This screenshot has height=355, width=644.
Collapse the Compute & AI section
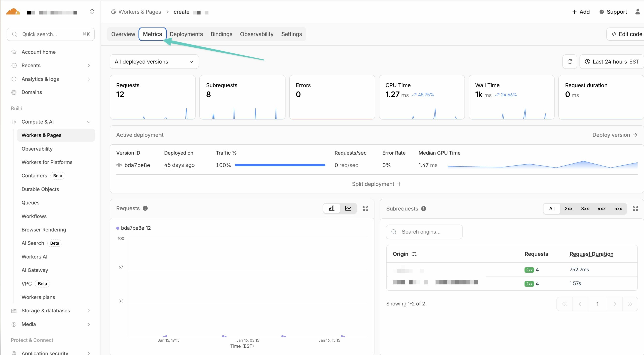click(x=89, y=122)
